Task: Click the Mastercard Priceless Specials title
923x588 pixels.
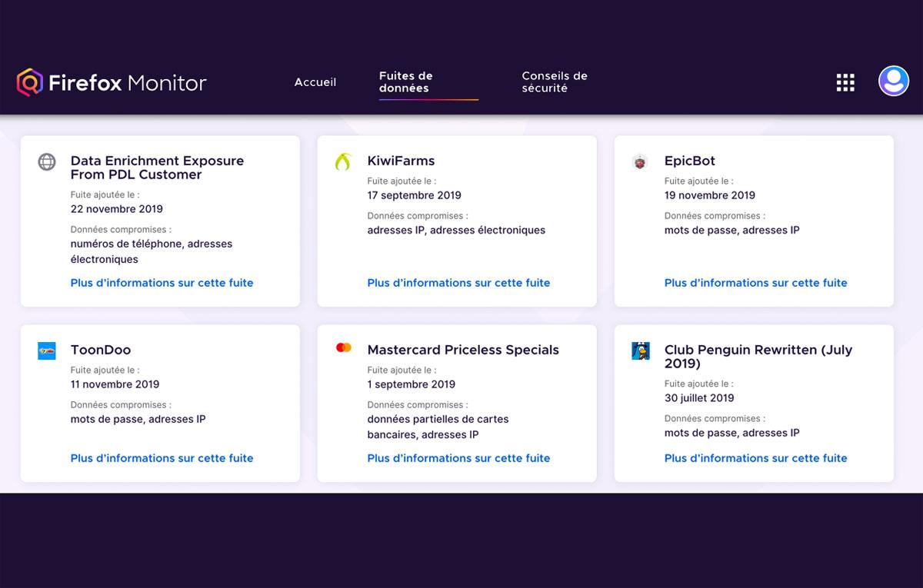Action: click(x=463, y=350)
